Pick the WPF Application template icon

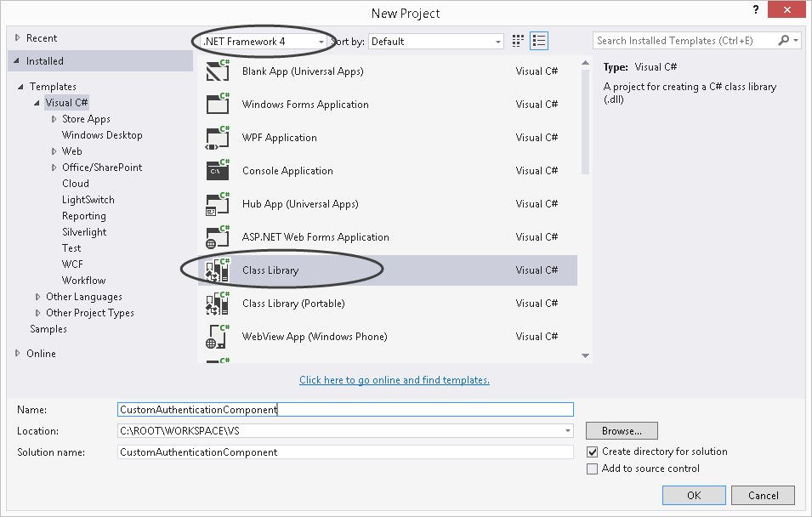(218, 137)
